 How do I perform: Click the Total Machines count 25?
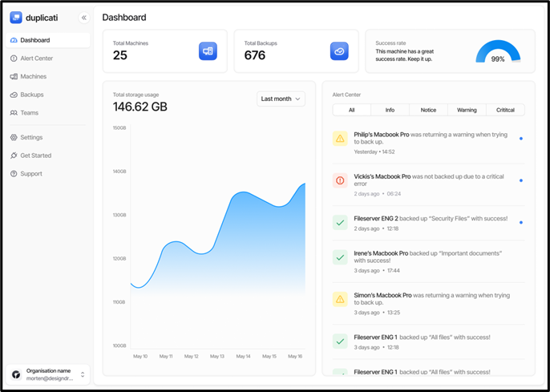(120, 55)
